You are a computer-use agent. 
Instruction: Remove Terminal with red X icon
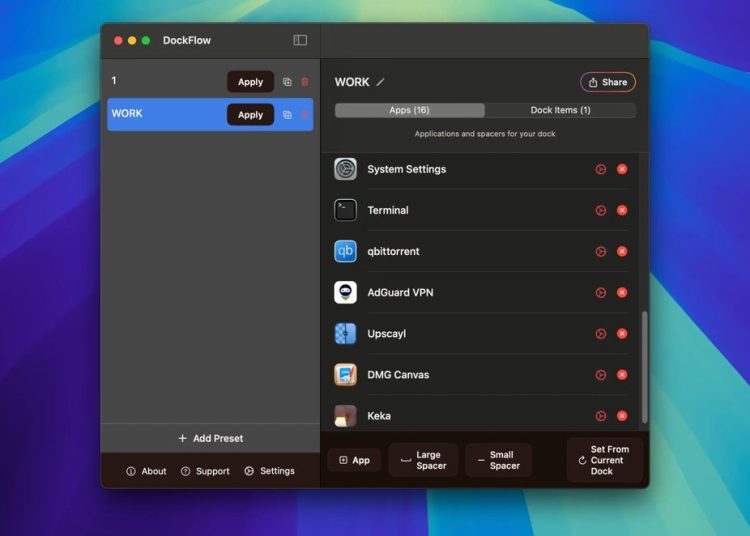tap(622, 211)
